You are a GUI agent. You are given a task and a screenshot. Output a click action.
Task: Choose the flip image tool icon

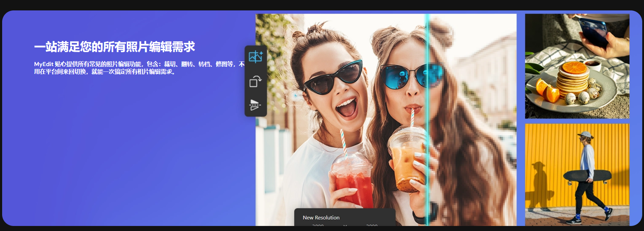tap(255, 105)
